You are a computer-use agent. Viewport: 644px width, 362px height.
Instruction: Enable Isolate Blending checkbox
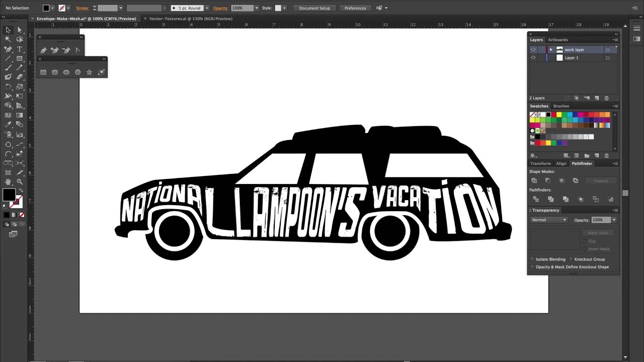click(x=532, y=259)
